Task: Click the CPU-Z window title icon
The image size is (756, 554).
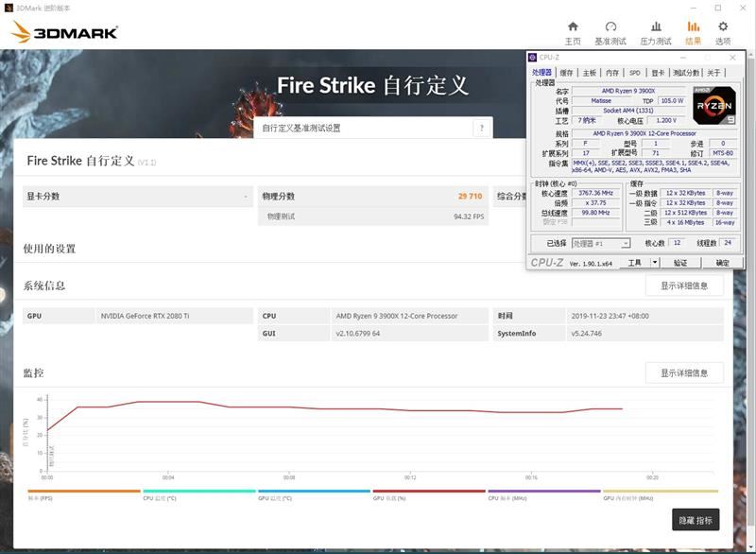Action: click(x=533, y=58)
